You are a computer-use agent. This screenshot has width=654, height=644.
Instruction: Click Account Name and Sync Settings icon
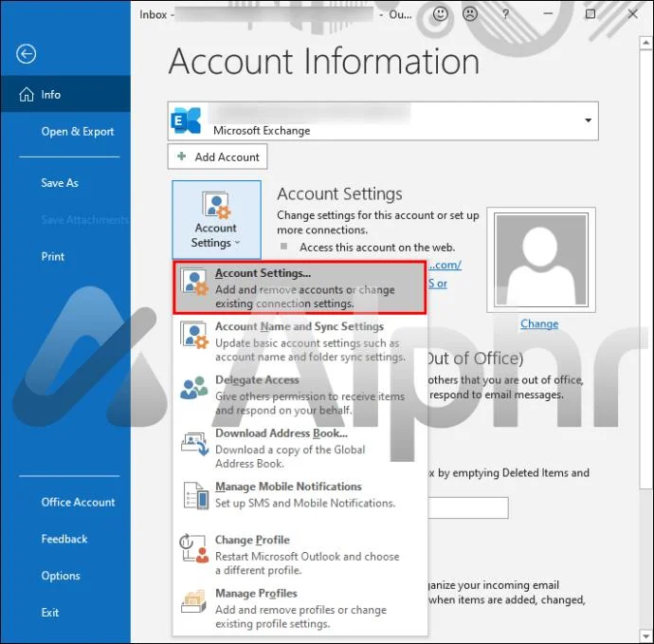click(x=195, y=335)
